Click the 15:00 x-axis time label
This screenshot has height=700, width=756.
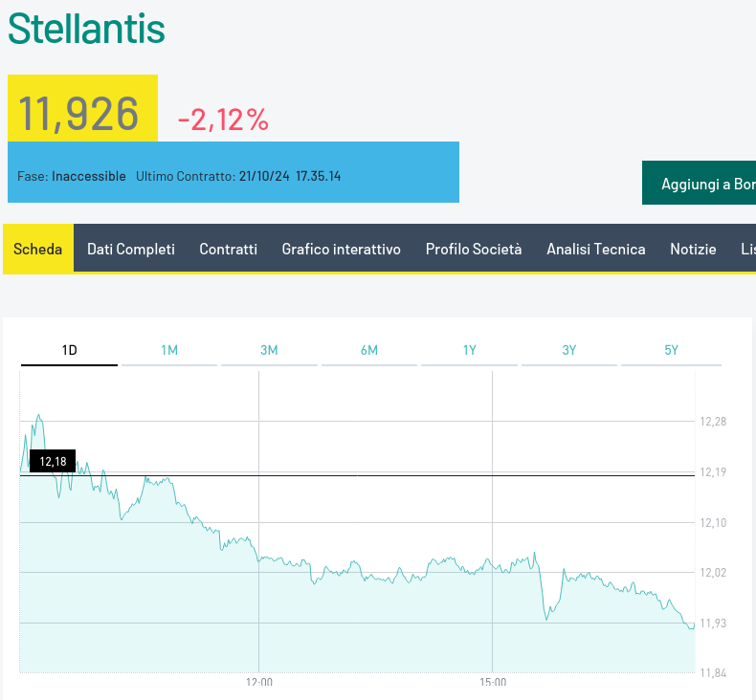coord(493,682)
